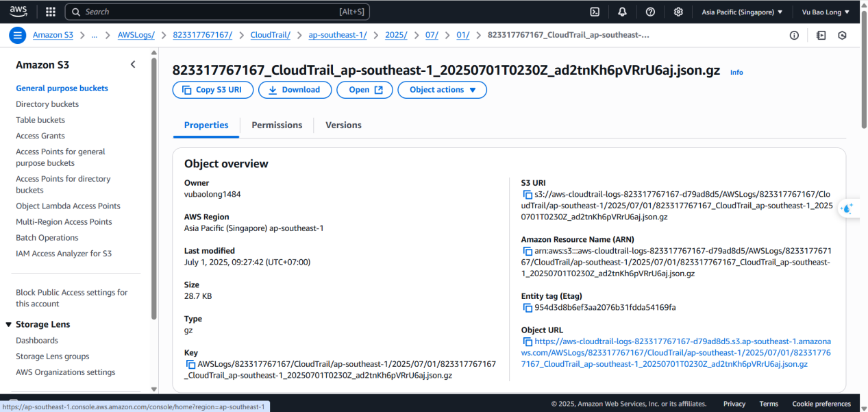Open Access Points for directory buckets
868x412 pixels.
pyautogui.click(x=63, y=184)
